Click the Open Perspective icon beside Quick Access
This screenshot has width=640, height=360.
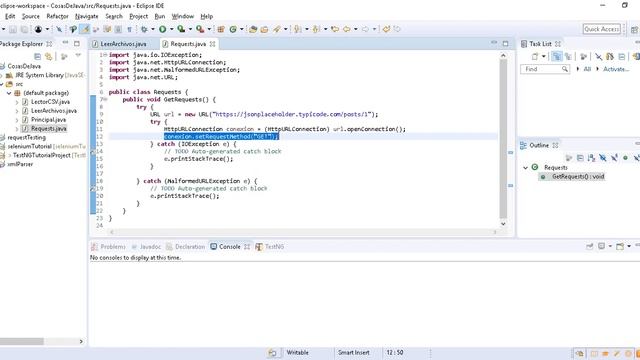634,29
